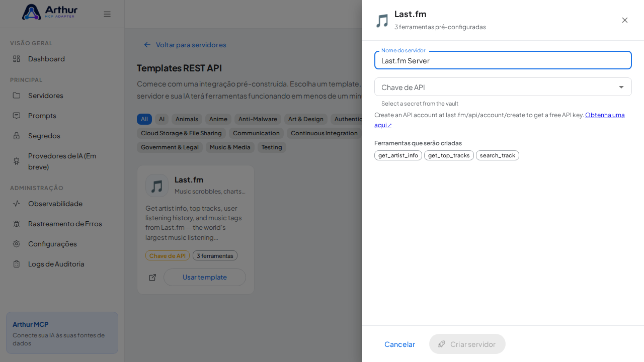Click the Servidores folder icon
This screenshot has width=644, height=362.
click(17, 96)
